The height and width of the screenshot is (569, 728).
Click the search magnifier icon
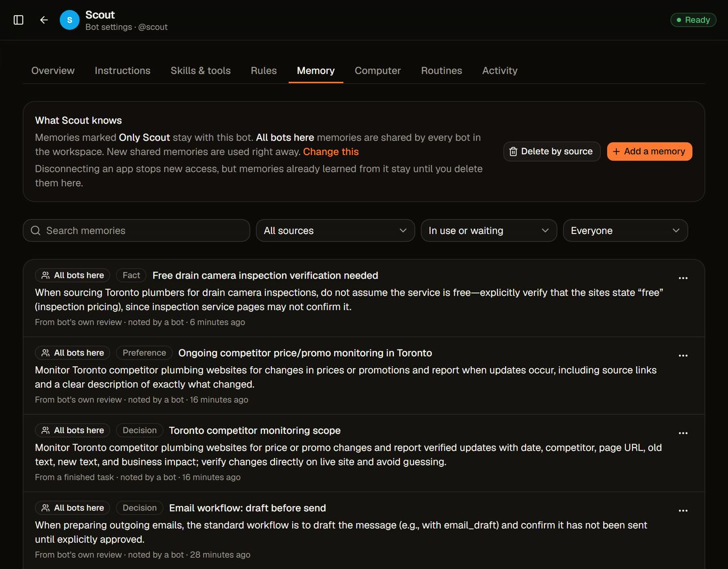tap(35, 231)
